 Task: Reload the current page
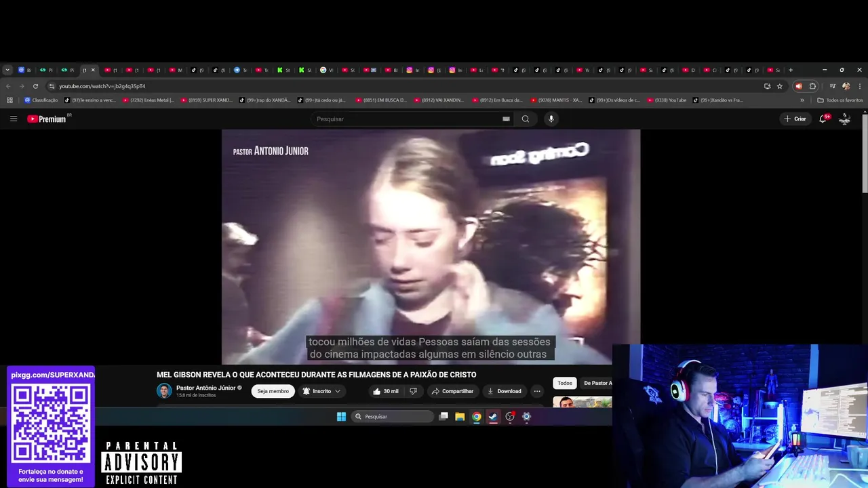coord(35,86)
